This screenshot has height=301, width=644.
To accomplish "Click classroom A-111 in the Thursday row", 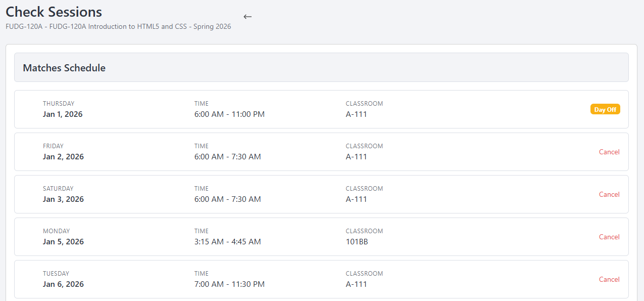I will (356, 114).
